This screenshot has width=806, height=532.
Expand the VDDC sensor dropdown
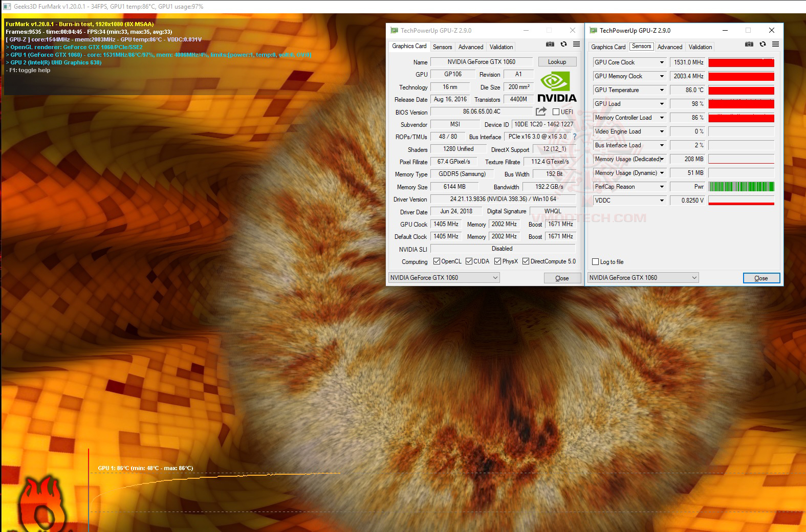click(x=662, y=201)
